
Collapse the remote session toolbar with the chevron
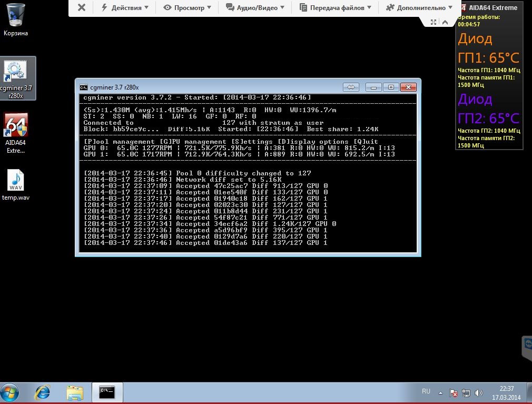point(445,22)
